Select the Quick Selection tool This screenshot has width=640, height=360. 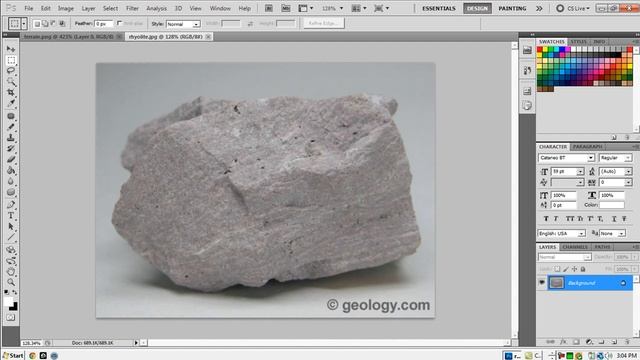(x=11, y=82)
